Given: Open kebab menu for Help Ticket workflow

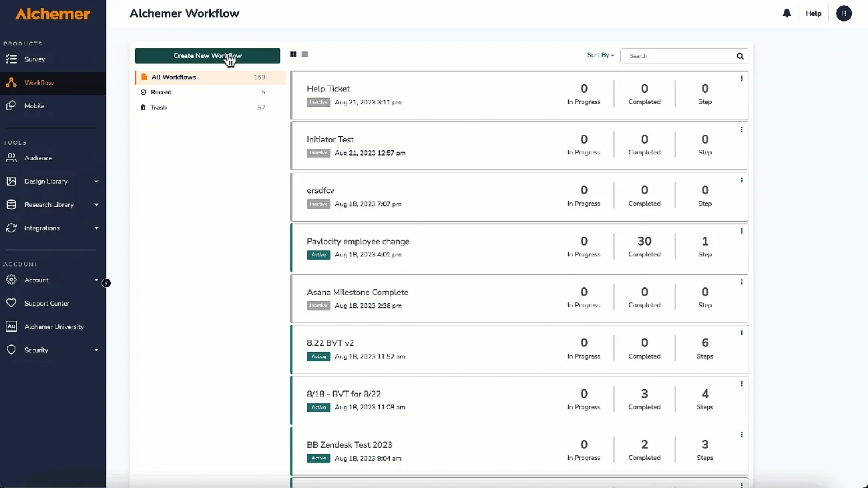Looking at the screenshot, I should coord(742,79).
